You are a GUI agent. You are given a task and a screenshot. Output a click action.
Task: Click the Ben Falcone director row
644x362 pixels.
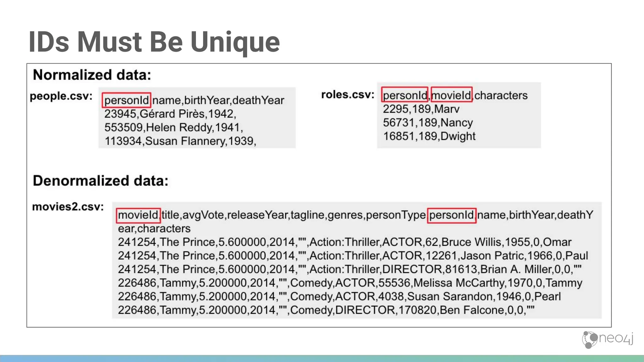(326, 310)
